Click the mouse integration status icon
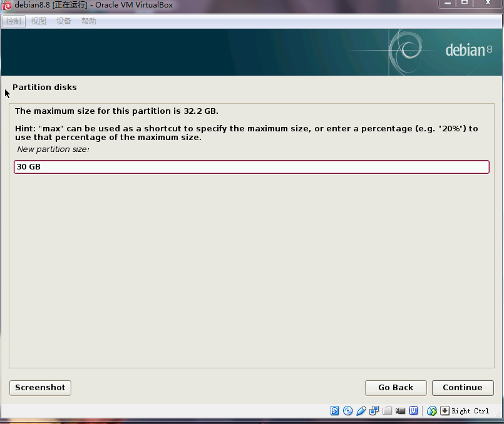The width and height of the screenshot is (504, 424). pos(432,411)
